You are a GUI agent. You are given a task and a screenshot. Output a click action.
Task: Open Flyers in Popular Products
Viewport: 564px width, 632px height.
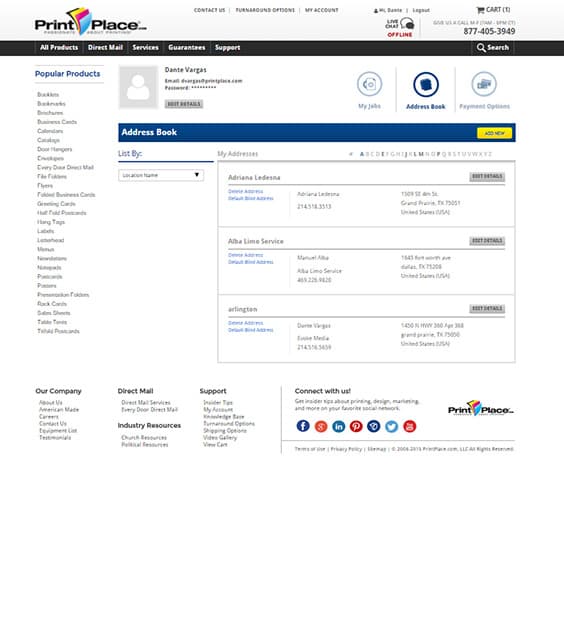45,185
